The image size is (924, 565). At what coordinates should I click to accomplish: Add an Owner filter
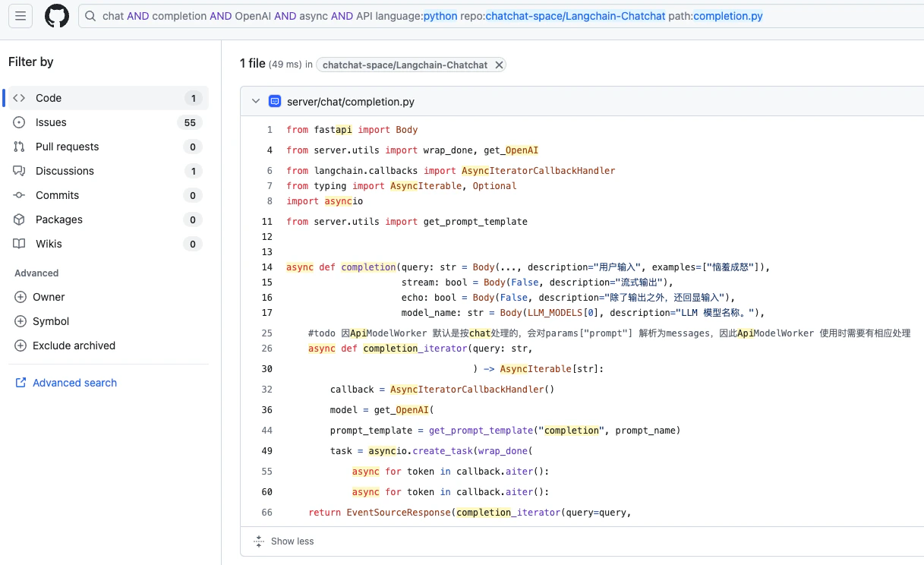(39, 297)
